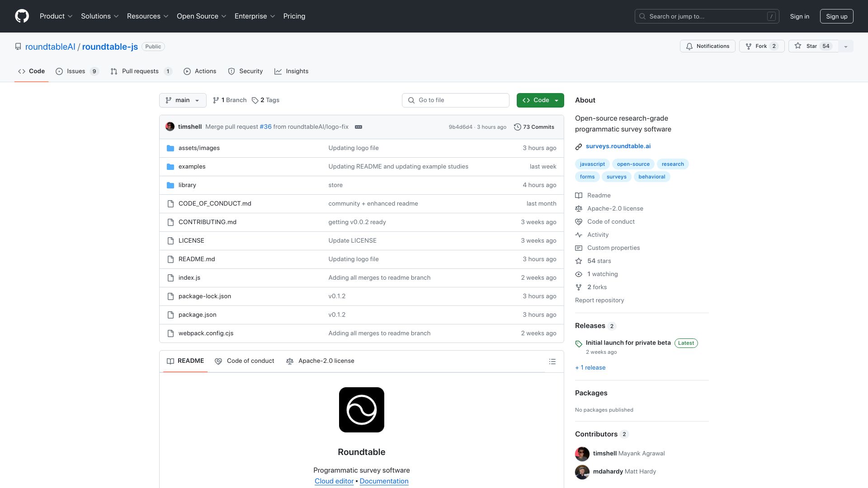Open the Actions tab
868x488 pixels.
pyautogui.click(x=200, y=71)
